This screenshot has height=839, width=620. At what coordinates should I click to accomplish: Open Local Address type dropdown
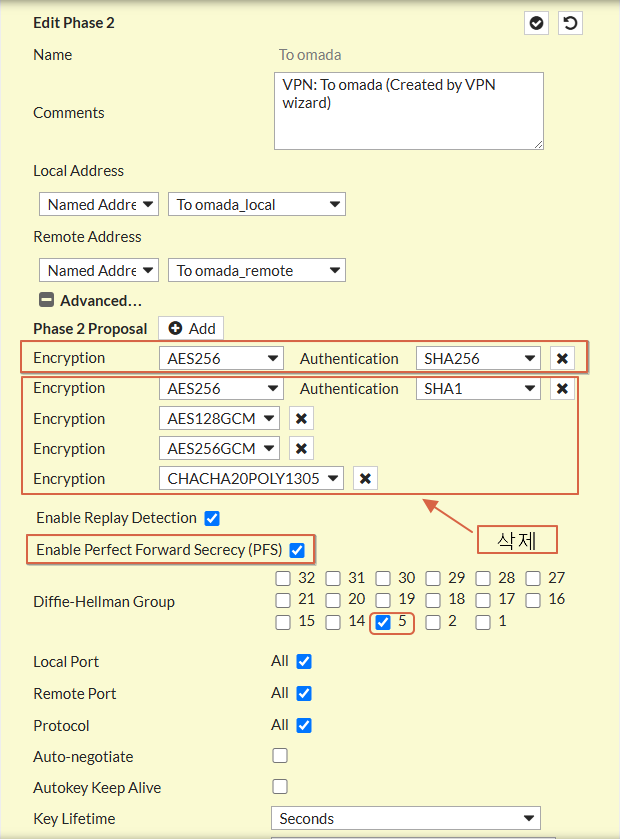[x=99, y=204]
